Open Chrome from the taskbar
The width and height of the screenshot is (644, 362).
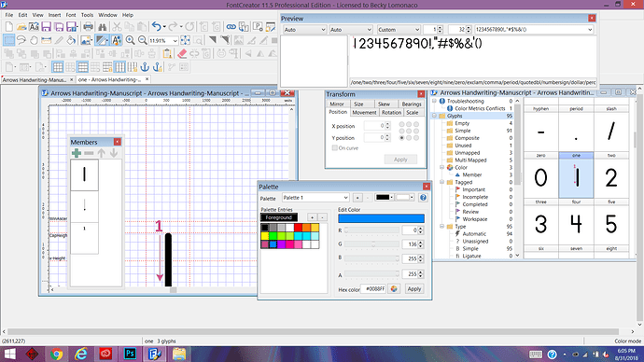(57, 354)
